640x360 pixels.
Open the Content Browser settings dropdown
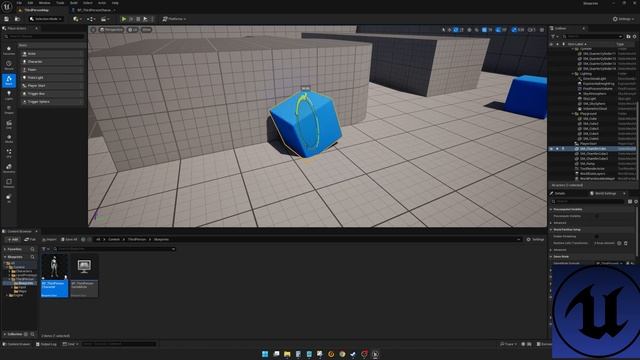(x=536, y=240)
